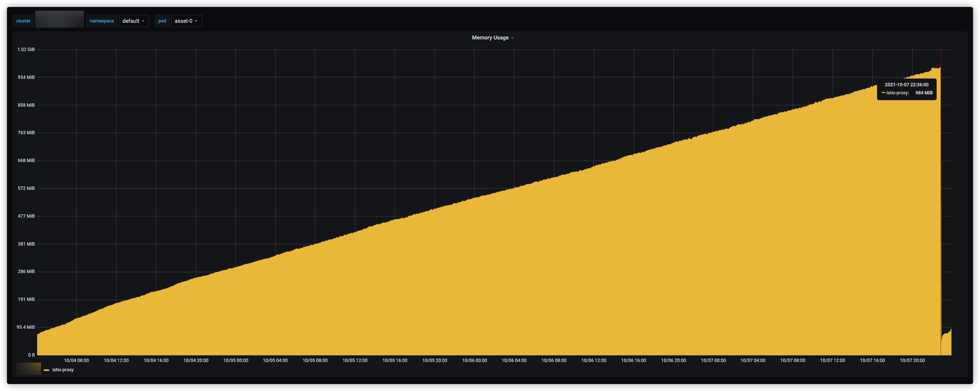The height and width of the screenshot is (391, 980).
Task: Click the chevron icon beside the Memory Usage title
Action: click(513, 38)
